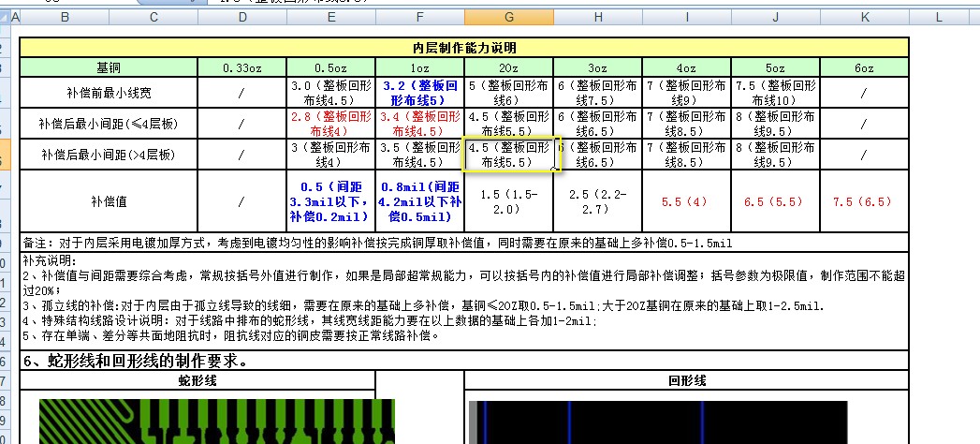Select column K header
This screenshot has width=980, height=444.
click(x=864, y=18)
